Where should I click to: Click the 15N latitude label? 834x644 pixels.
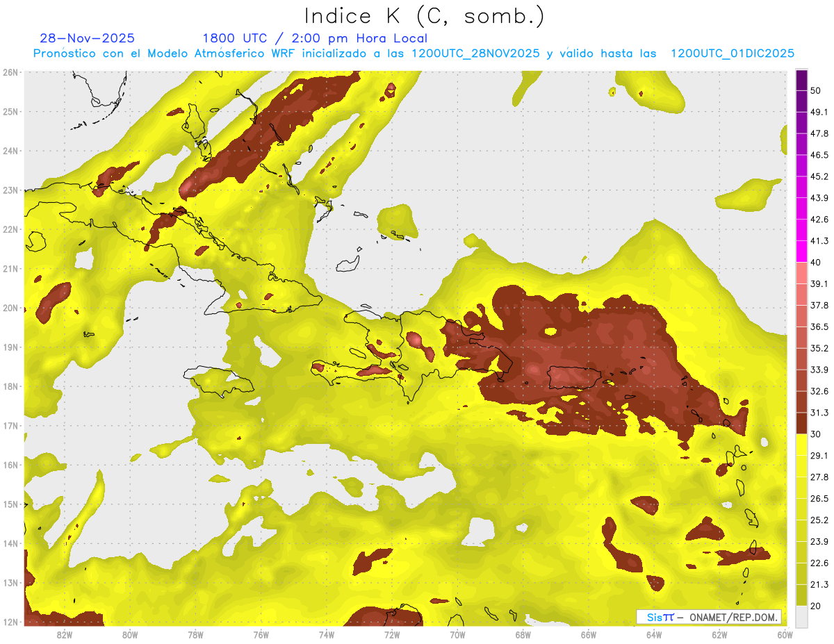pos(10,504)
